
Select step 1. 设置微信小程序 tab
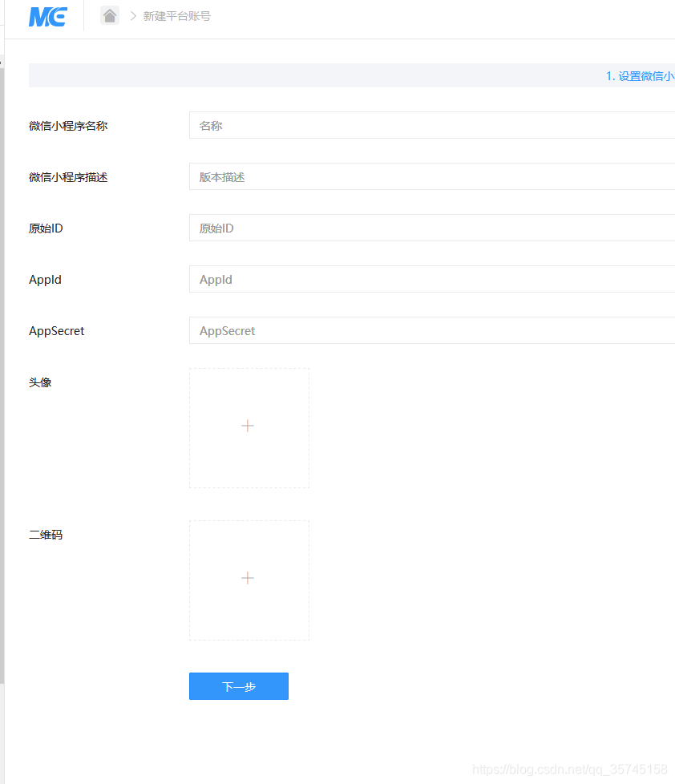pyautogui.click(x=640, y=76)
